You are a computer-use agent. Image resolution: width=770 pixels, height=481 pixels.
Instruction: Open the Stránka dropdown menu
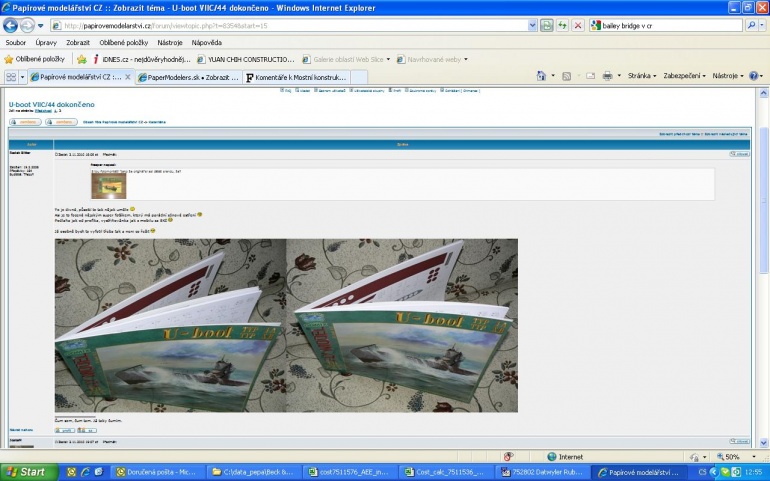pyautogui.click(x=642, y=76)
